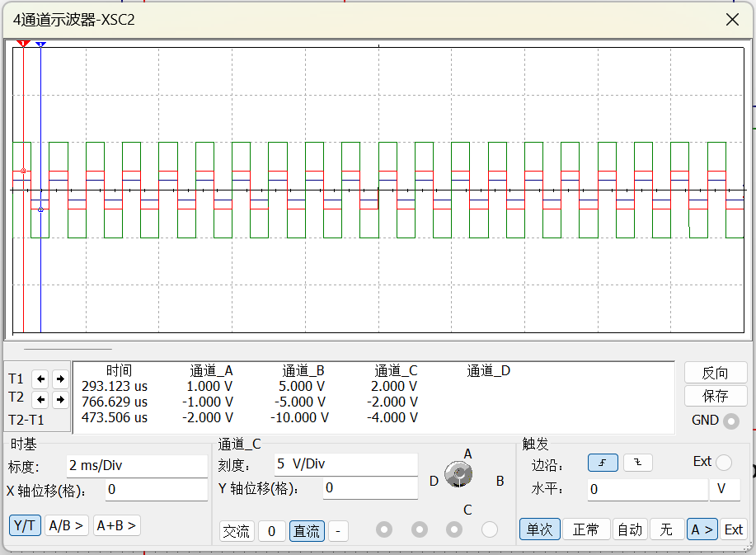
Task: Move cursor T2 left with arrow
Action: (40, 400)
